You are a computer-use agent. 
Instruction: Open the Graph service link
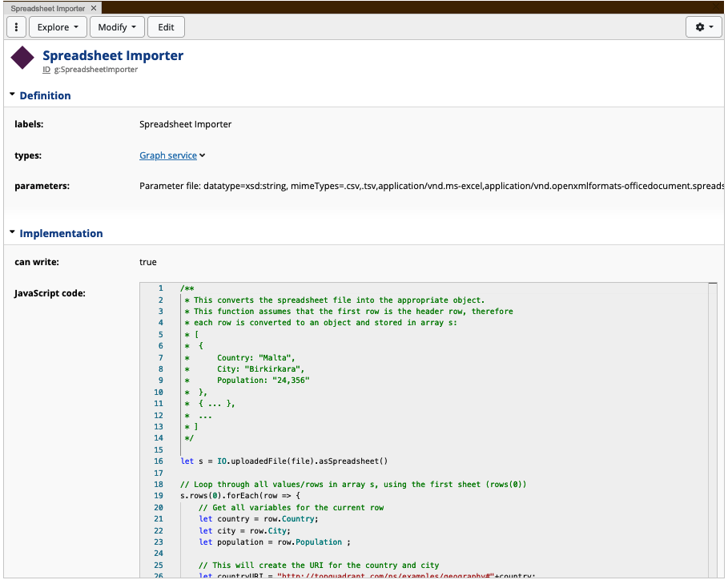point(168,155)
